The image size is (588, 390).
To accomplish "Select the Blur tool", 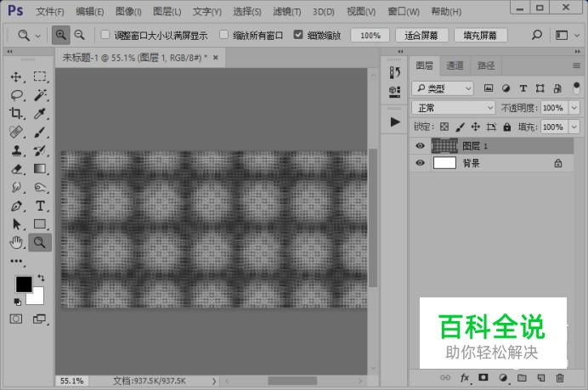I will pos(16,187).
